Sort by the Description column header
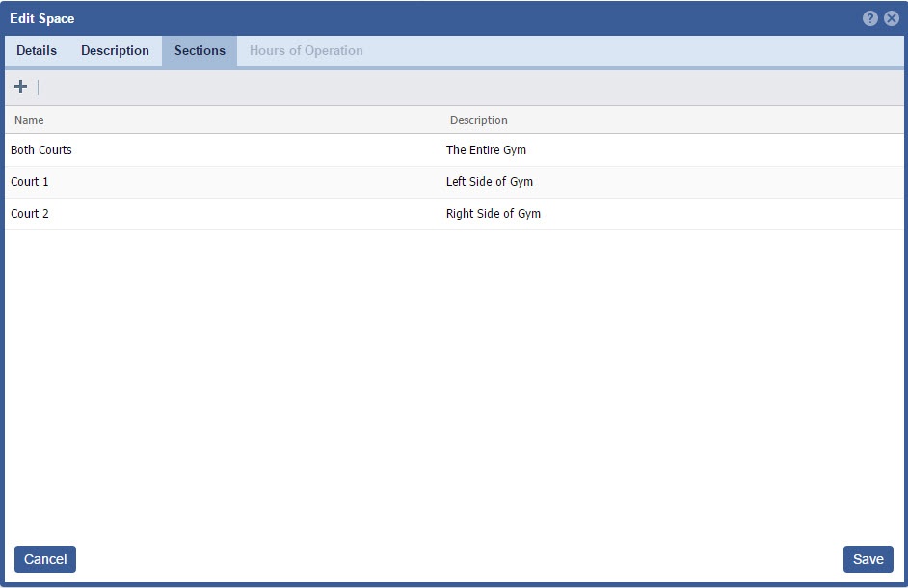This screenshot has width=908, height=588. coord(478,120)
